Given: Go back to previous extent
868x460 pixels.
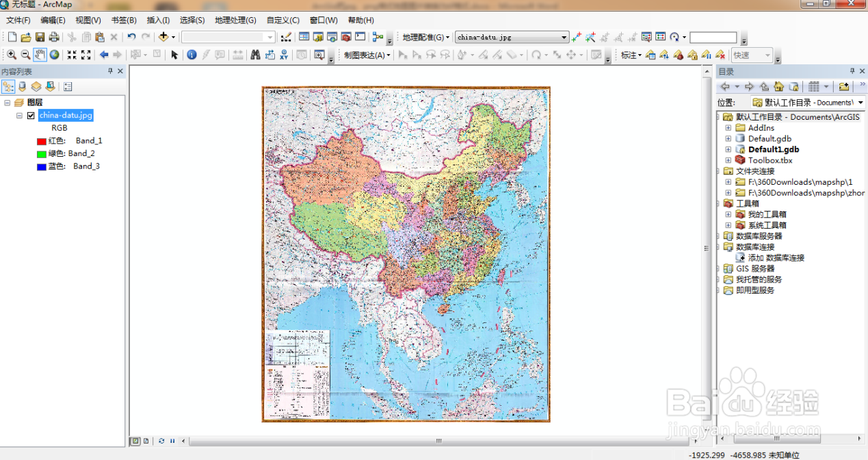Looking at the screenshot, I should (104, 55).
